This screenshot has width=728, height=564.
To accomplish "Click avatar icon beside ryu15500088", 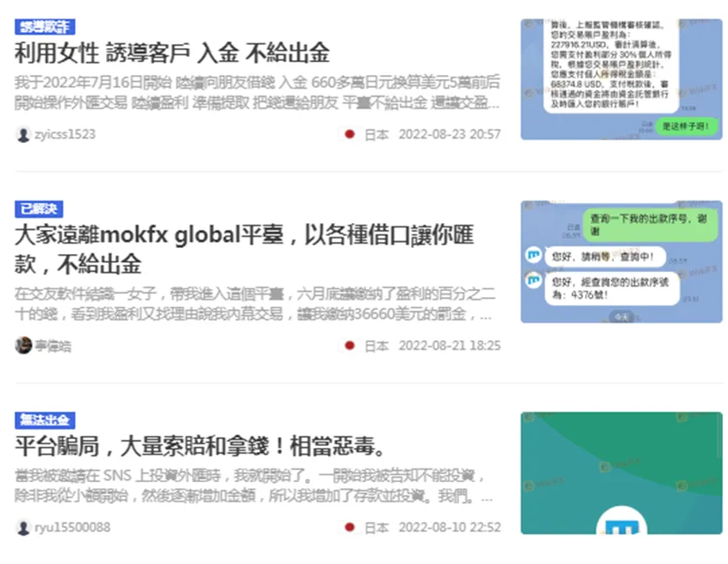I will (x=23, y=528).
